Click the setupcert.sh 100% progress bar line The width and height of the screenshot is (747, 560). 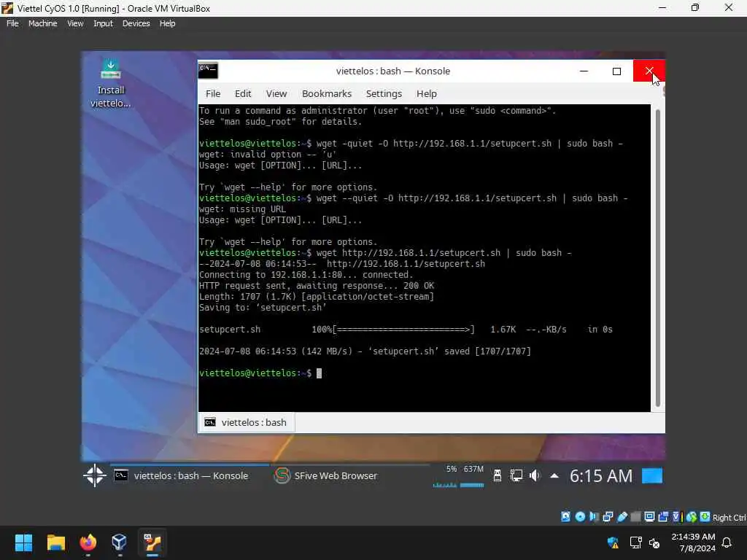(406, 330)
